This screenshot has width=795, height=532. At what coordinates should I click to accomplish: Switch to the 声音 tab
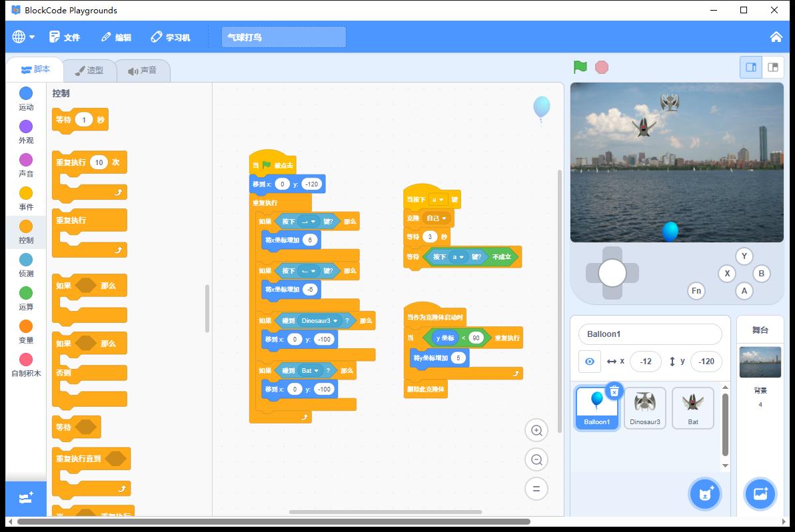(143, 71)
